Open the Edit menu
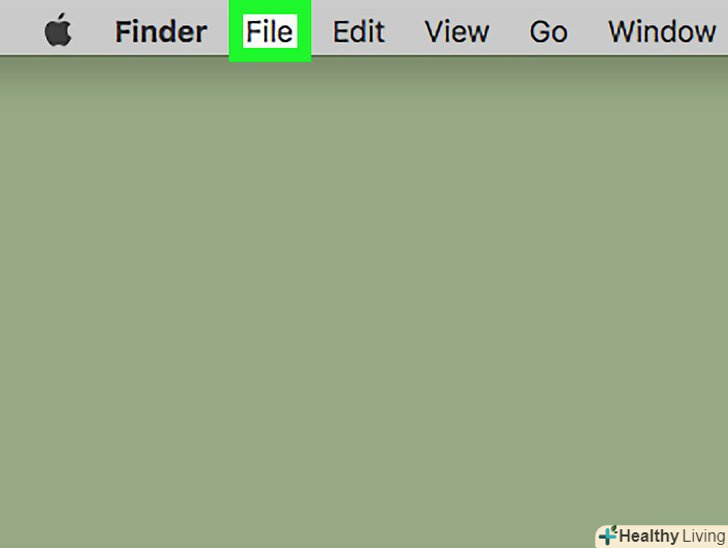 click(x=358, y=32)
